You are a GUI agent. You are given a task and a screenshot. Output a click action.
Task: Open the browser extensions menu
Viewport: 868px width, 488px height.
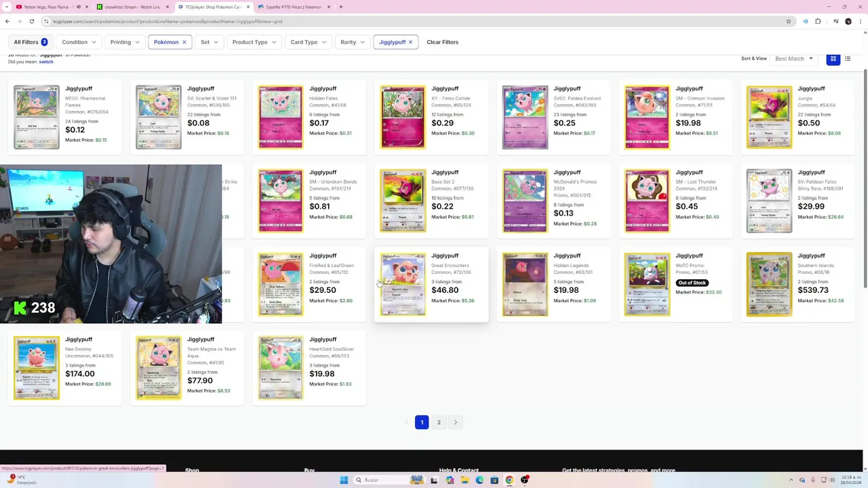click(x=818, y=21)
